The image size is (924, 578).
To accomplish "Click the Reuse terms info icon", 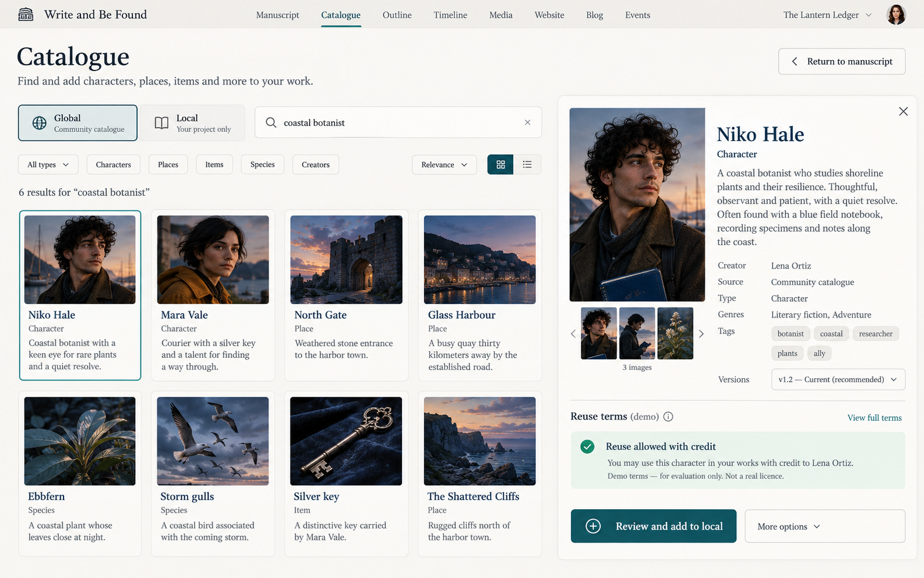I will [668, 417].
